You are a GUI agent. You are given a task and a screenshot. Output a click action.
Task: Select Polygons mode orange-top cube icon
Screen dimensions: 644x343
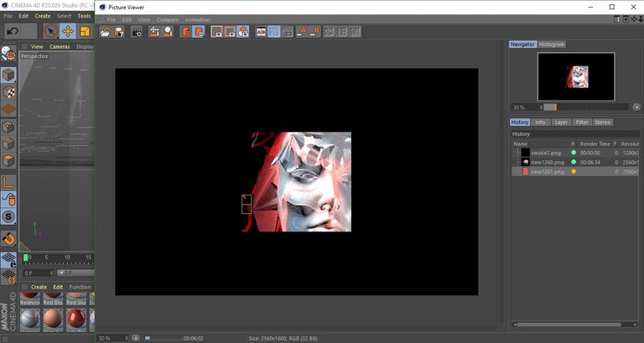tap(8, 161)
